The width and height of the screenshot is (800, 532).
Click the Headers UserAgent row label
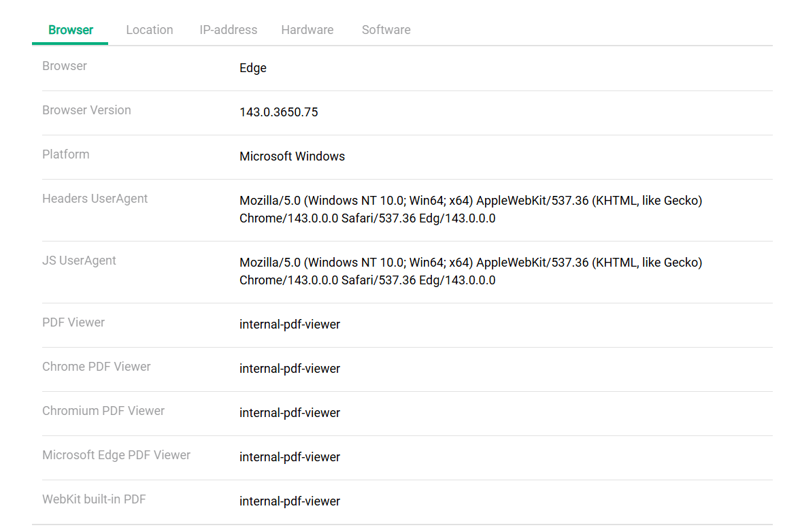(x=95, y=199)
